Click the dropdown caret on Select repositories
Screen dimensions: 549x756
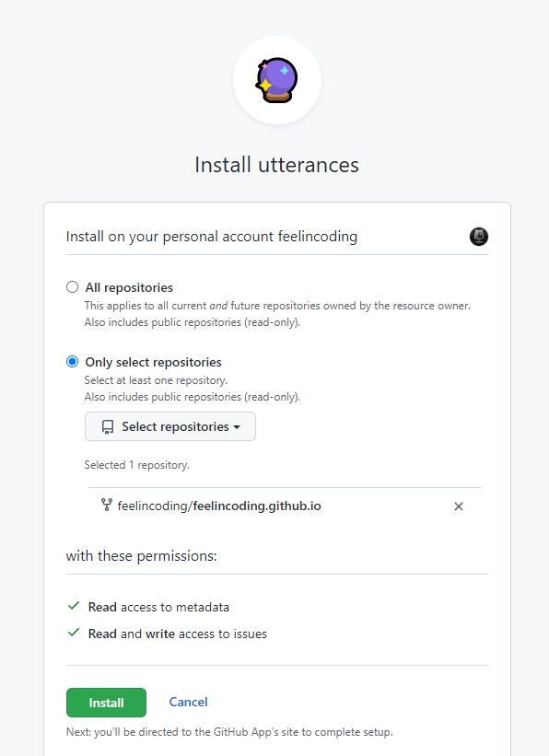237,427
